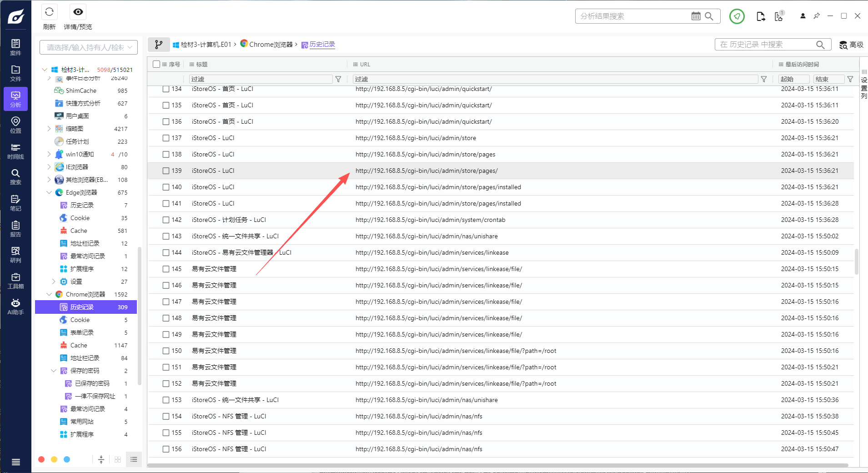Screen dimensions: 868x473
Task: Switch to grid view icon at tree bottom
Action: click(x=118, y=459)
